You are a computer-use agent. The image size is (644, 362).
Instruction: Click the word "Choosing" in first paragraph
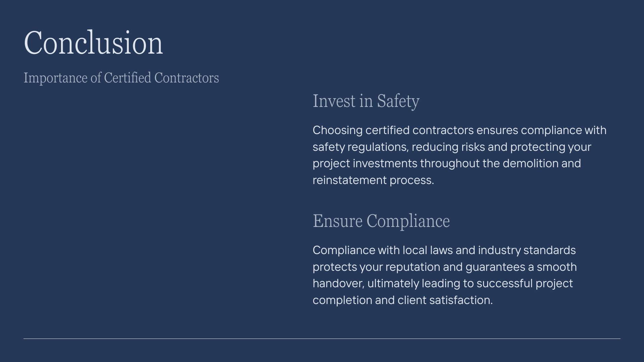pos(337,130)
